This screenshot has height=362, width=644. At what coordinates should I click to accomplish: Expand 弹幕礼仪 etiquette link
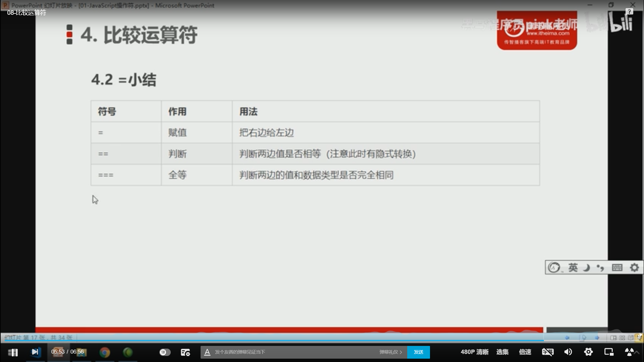390,352
